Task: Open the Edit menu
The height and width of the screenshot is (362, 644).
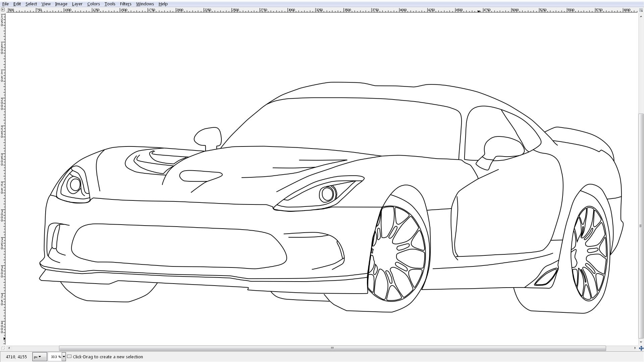Action: pyautogui.click(x=17, y=4)
